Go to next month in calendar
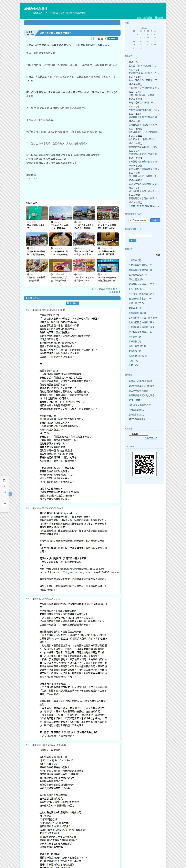The height and width of the screenshot is (868, 186). (x=155, y=28)
